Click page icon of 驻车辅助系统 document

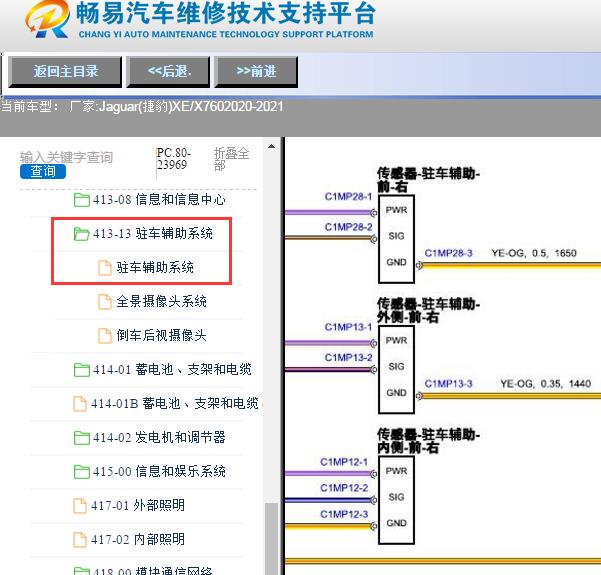tap(105, 268)
